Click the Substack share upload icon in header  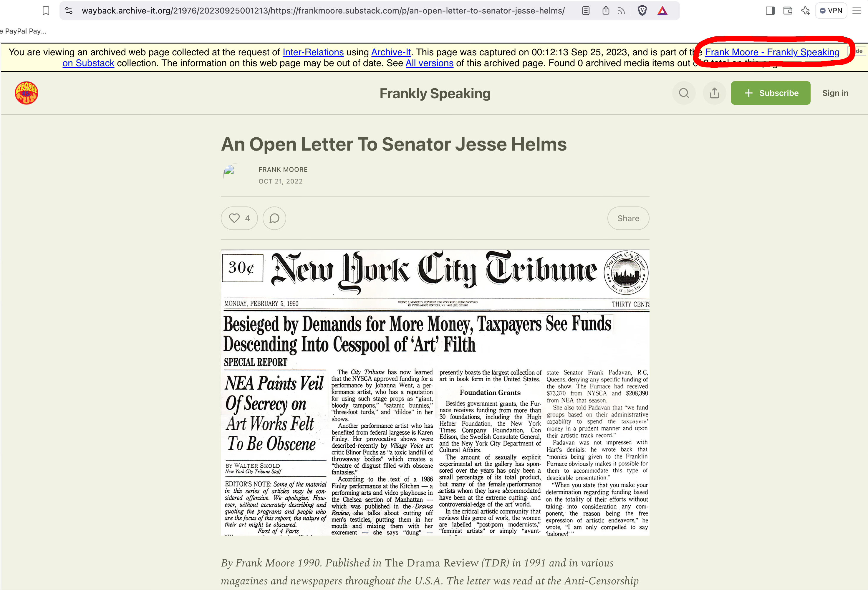pos(714,93)
